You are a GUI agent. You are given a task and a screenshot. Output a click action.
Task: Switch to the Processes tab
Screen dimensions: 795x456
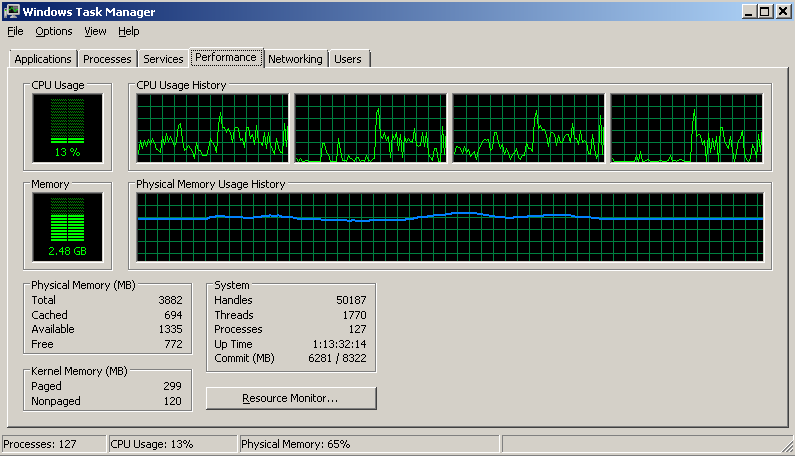coord(107,59)
